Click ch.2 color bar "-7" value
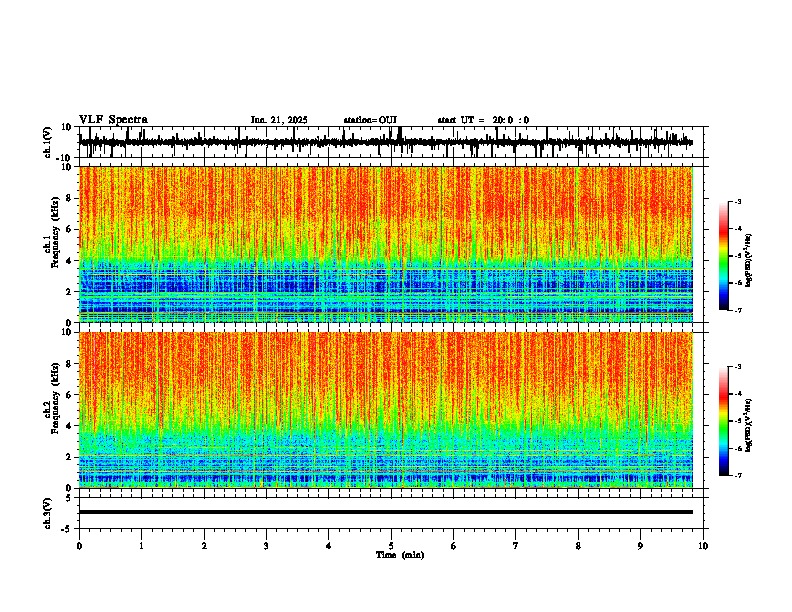792x612 pixels. click(x=738, y=475)
